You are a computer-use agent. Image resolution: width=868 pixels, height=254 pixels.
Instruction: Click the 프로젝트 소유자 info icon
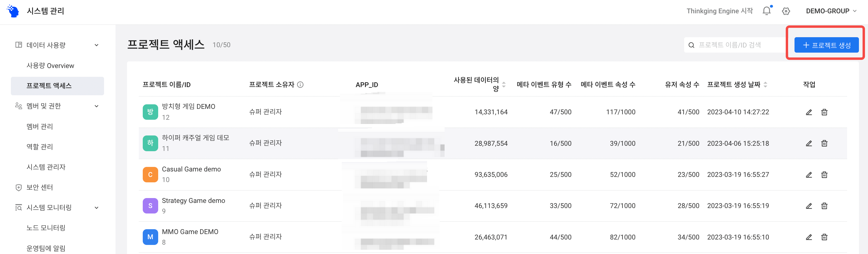[x=300, y=85]
